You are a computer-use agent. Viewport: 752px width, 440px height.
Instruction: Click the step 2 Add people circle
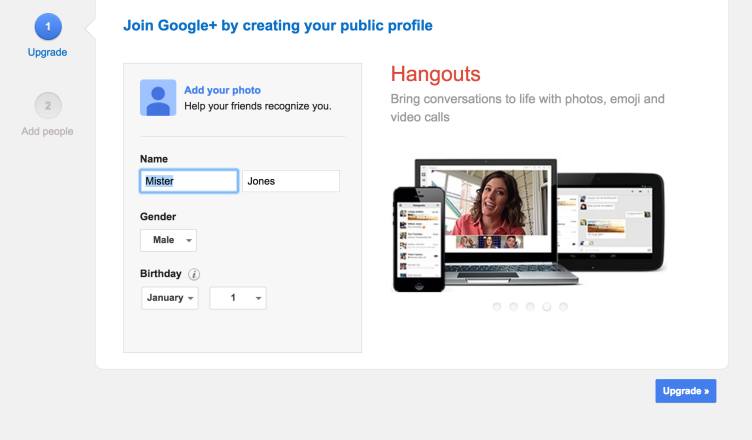pyautogui.click(x=47, y=104)
